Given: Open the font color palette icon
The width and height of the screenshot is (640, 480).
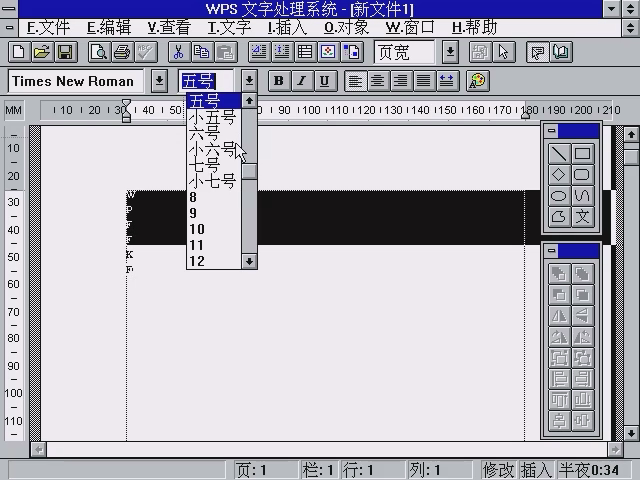Looking at the screenshot, I should pos(478,81).
